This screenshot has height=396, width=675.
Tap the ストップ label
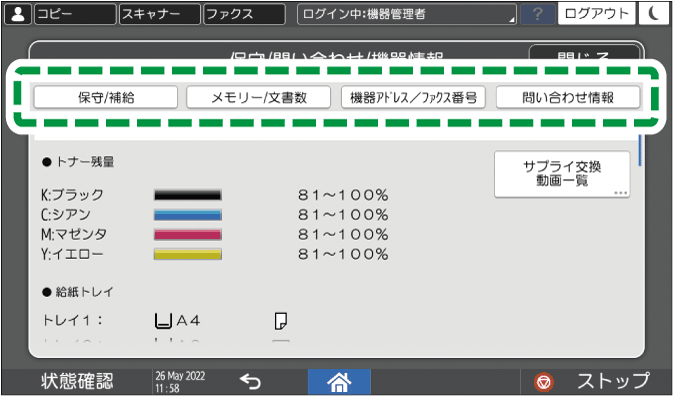click(x=612, y=381)
